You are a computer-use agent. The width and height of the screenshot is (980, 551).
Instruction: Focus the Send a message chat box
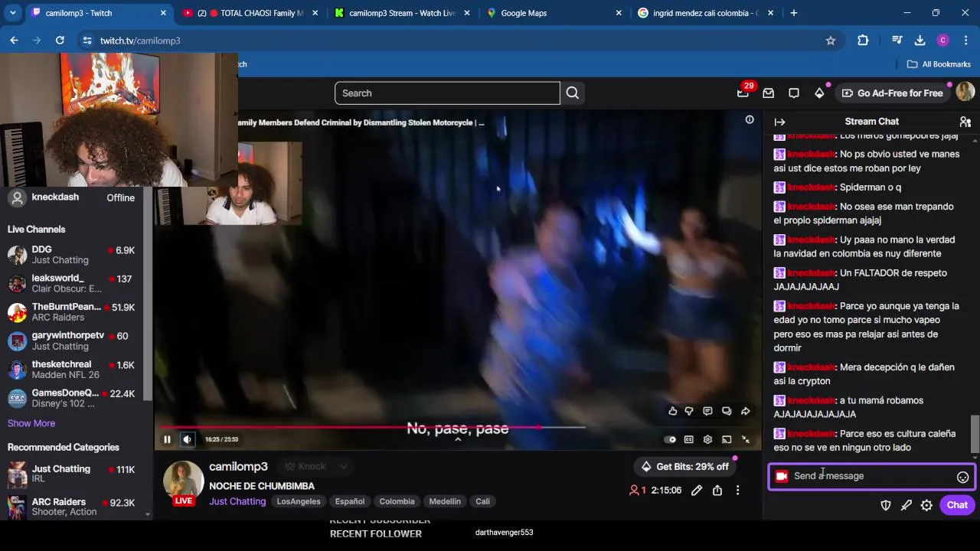872,476
